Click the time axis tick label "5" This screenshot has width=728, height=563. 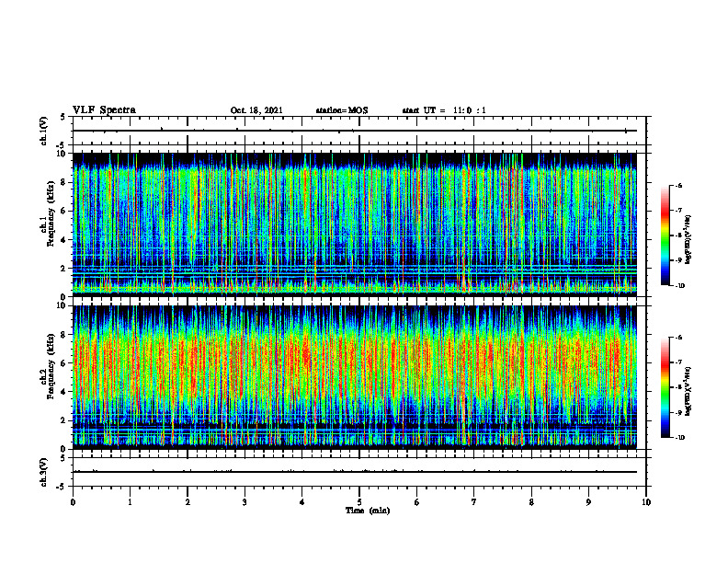click(x=359, y=502)
